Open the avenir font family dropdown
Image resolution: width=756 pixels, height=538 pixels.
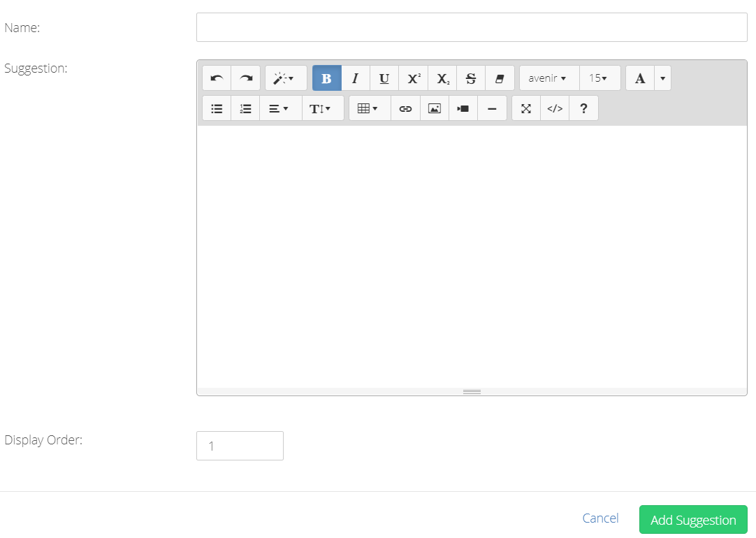(550, 78)
